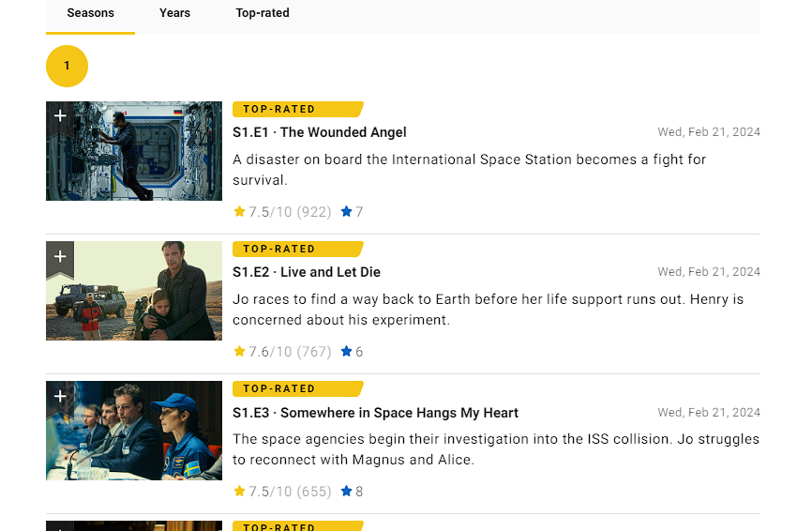Viewport: 812px width, 531px height.
Task: Click yellow star rating 7.5 for episode 1
Action: (281, 212)
